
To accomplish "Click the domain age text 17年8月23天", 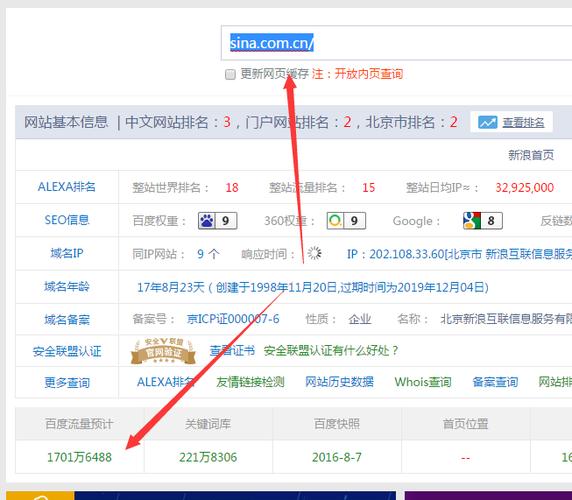I will (170, 287).
